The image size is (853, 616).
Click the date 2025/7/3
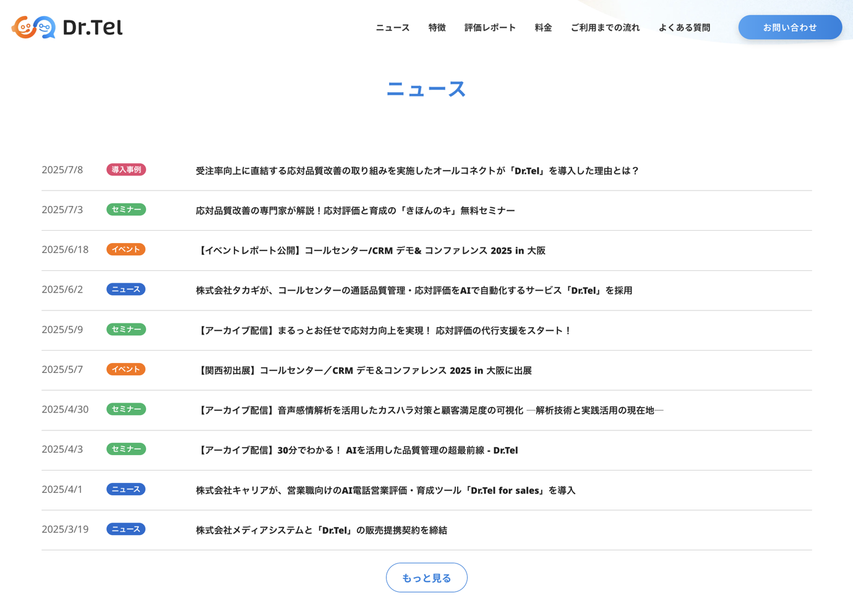62,210
